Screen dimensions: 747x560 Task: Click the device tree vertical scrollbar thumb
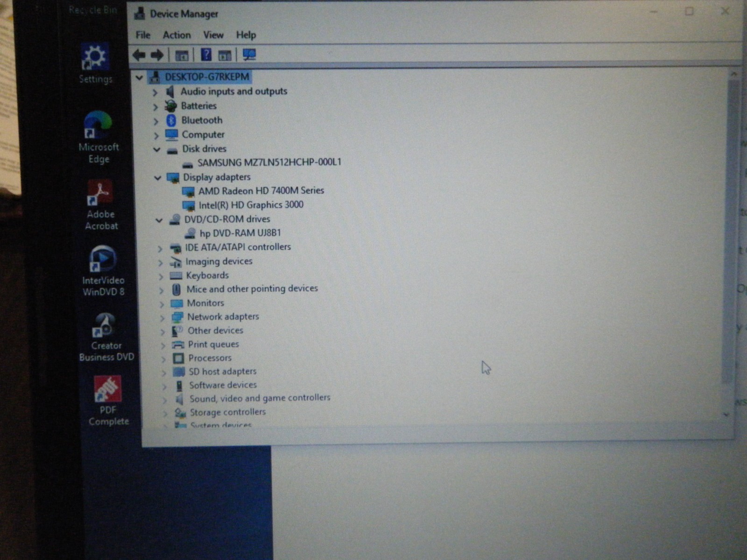click(x=729, y=231)
